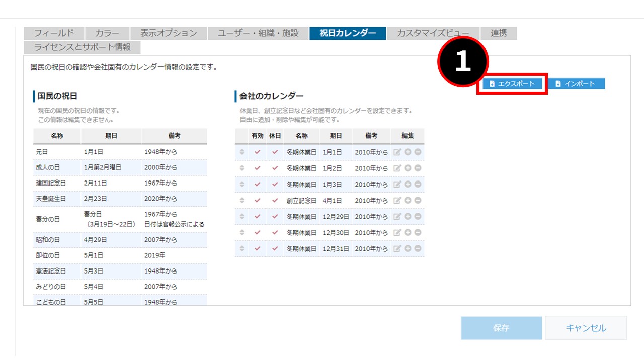The image size is (644, 362).
Task: Delete the 創立記念日 4月1日 entry
Action: (418, 201)
